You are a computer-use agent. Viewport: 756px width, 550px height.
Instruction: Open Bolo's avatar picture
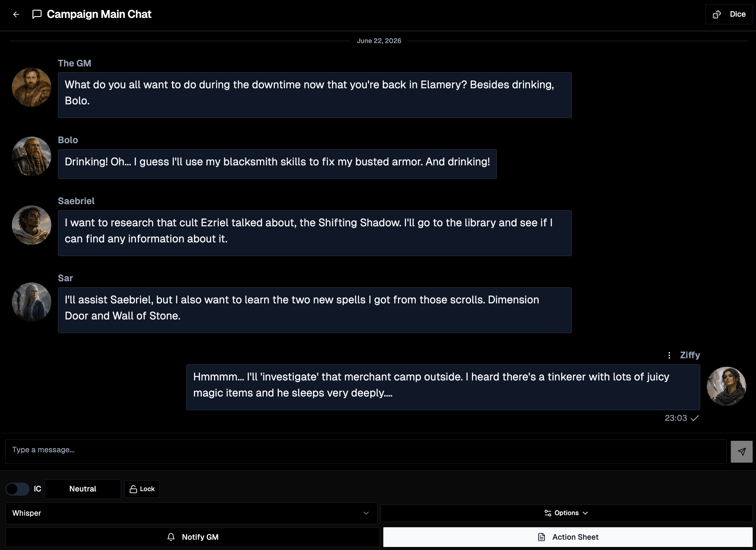[x=31, y=156]
